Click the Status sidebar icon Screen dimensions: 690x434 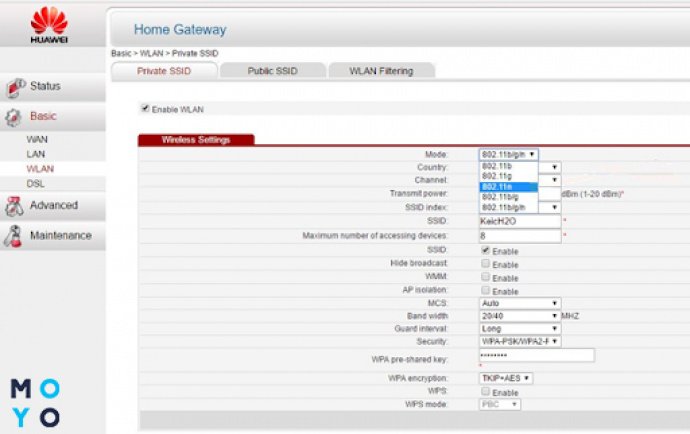(x=15, y=88)
